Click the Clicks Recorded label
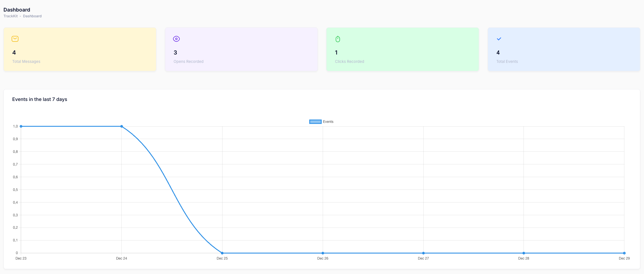Image resolution: width=644 pixels, height=274 pixels. (349, 61)
